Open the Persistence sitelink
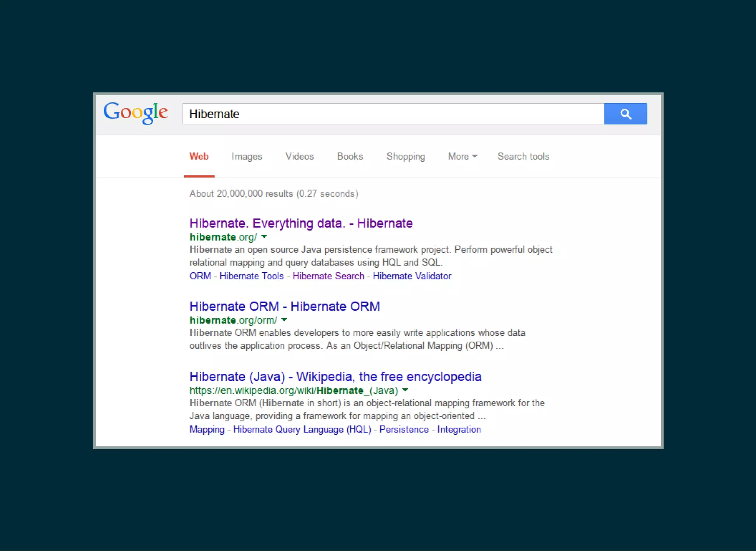The image size is (756, 551). pyautogui.click(x=404, y=429)
